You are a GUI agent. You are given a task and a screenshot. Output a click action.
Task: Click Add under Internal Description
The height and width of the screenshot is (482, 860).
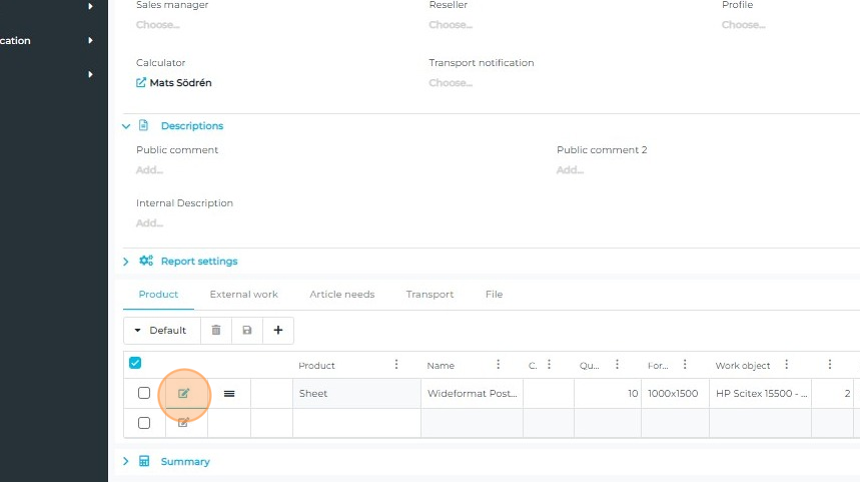click(x=149, y=223)
